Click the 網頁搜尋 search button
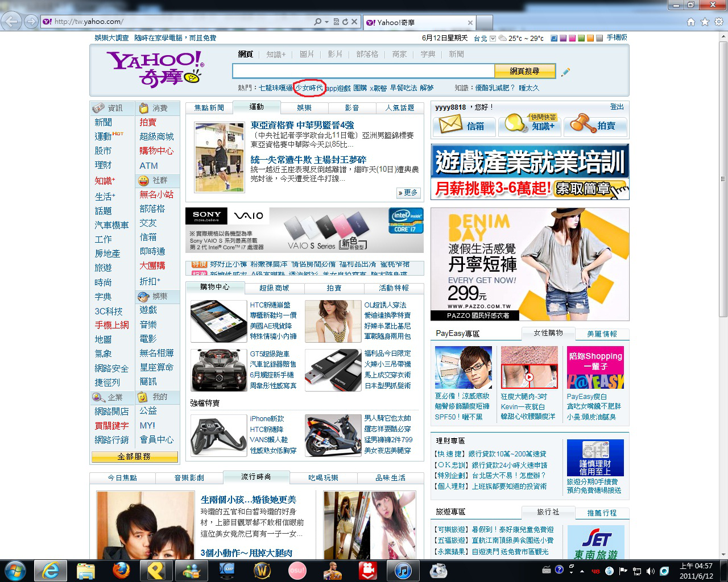 (524, 71)
